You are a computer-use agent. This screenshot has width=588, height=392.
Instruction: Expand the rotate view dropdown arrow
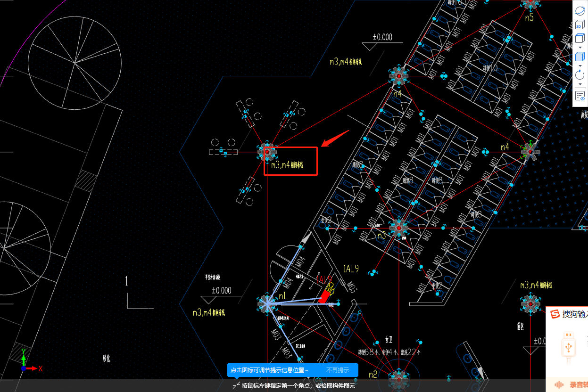[580, 84]
